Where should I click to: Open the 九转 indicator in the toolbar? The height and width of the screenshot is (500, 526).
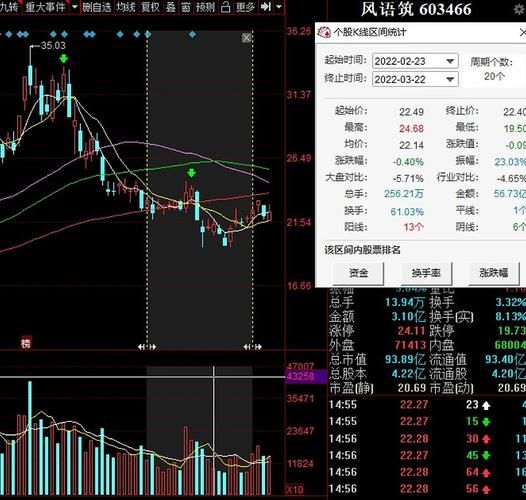tap(9, 7)
